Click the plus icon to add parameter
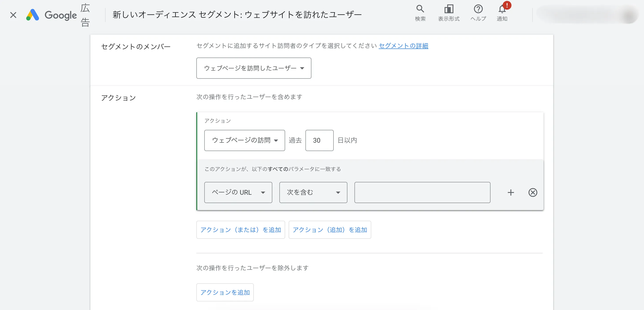644x310 pixels. (511, 192)
